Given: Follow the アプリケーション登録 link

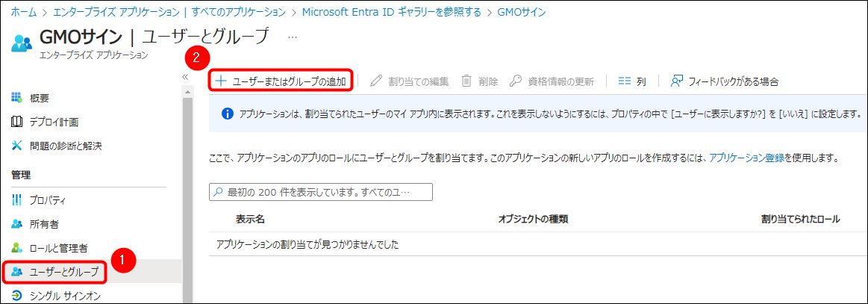Looking at the screenshot, I should pyautogui.click(x=746, y=158).
